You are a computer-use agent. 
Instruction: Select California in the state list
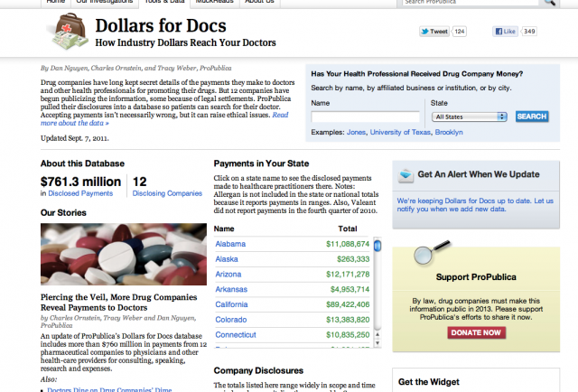pos(231,304)
